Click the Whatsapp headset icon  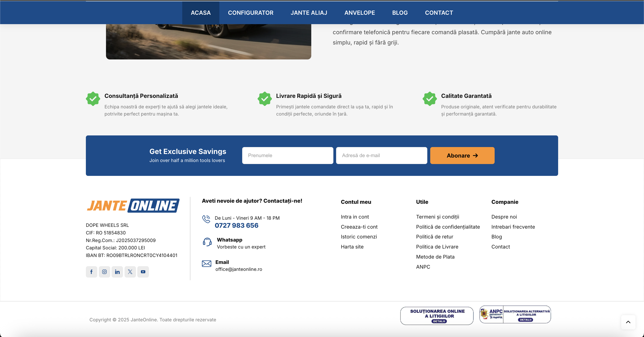click(x=207, y=242)
